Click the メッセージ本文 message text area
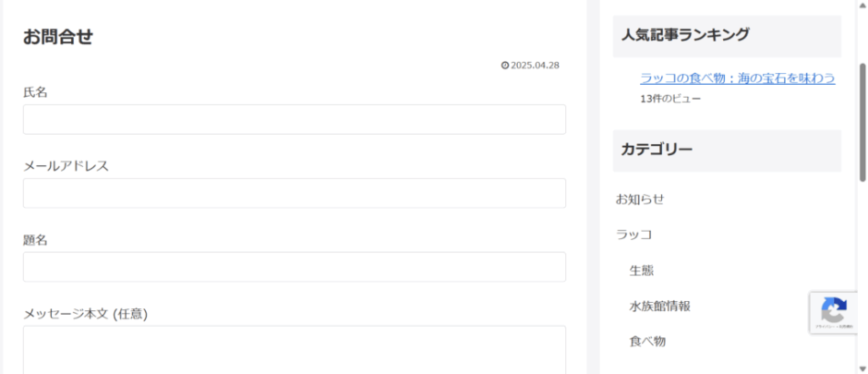 294,349
